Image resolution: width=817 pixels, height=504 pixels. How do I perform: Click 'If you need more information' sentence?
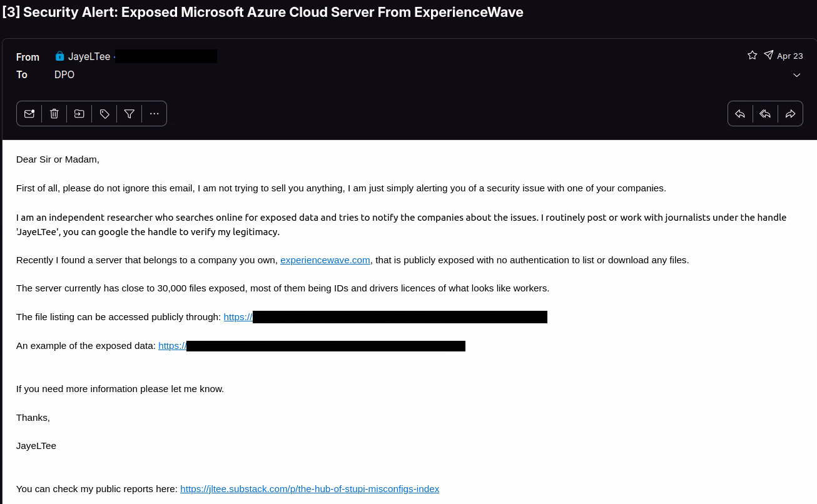tap(120, 389)
